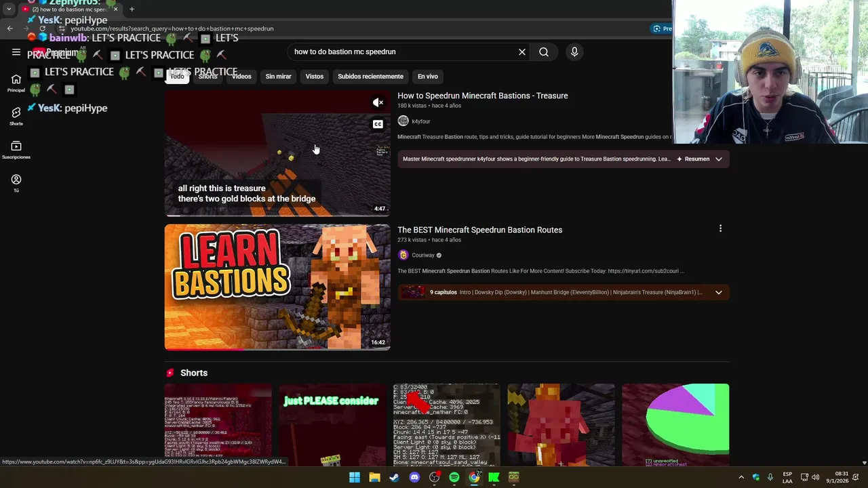Toggle mute on the video preview
Screen dimensions: 868x488
[378, 102]
